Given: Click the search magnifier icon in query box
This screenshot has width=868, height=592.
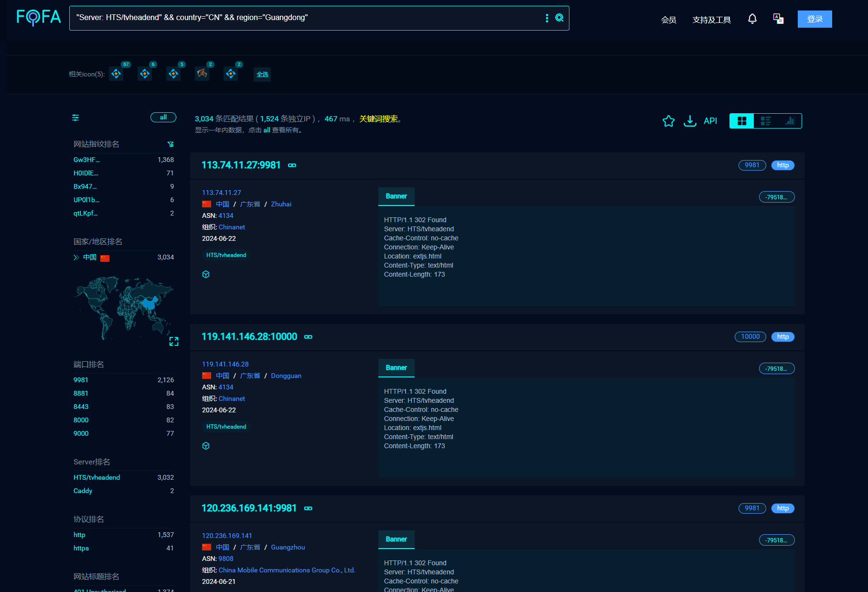Looking at the screenshot, I should [x=559, y=18].
